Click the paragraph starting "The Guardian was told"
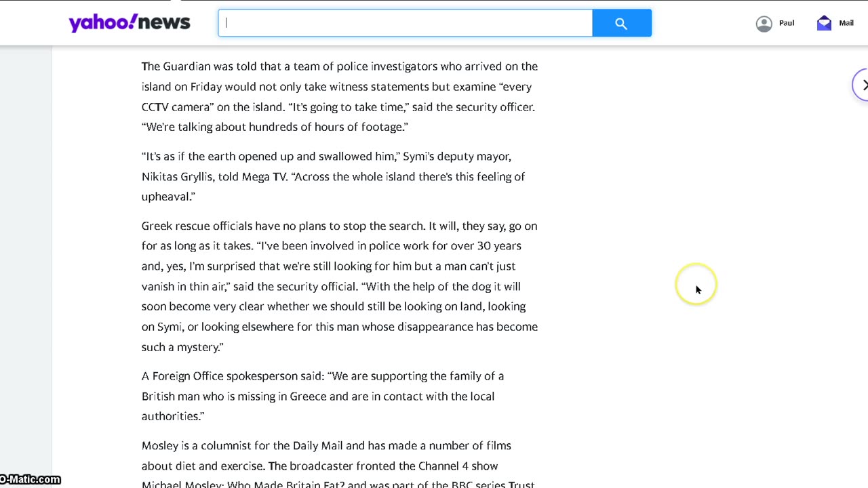The width and height of the screenshot is (868, 488). [340, 96]
